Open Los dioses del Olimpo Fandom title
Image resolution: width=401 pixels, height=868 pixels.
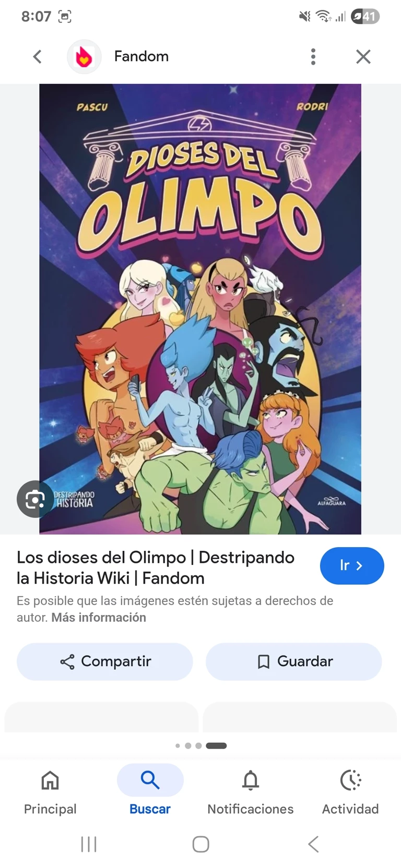[156, 568]
